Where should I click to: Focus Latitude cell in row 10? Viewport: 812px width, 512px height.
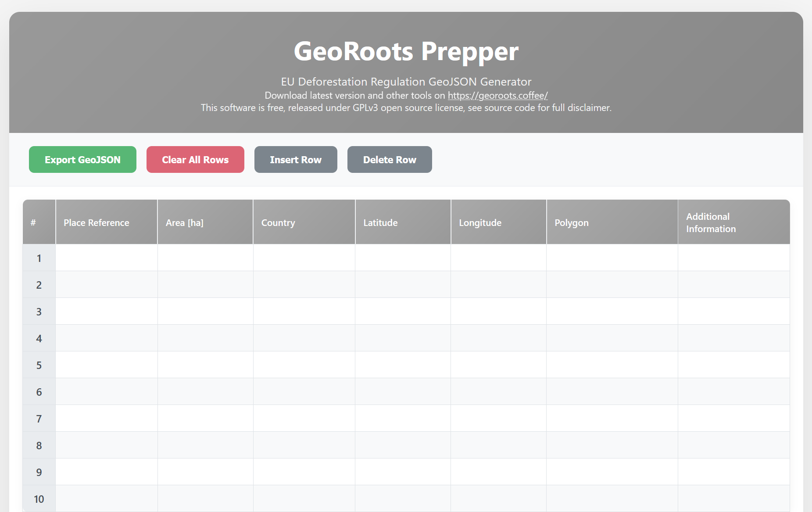pos(403,498)
